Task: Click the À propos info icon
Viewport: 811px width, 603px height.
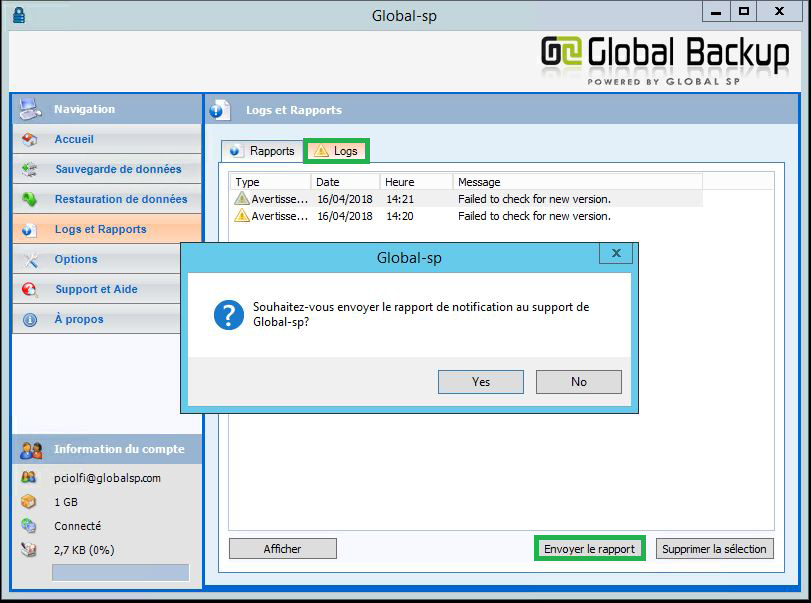Action: [x=30, y=320]
